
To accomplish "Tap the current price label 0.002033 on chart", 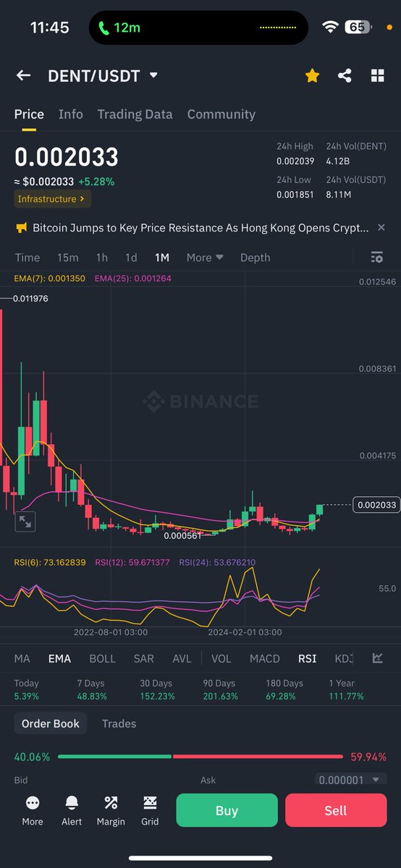I will coord(376,505).
